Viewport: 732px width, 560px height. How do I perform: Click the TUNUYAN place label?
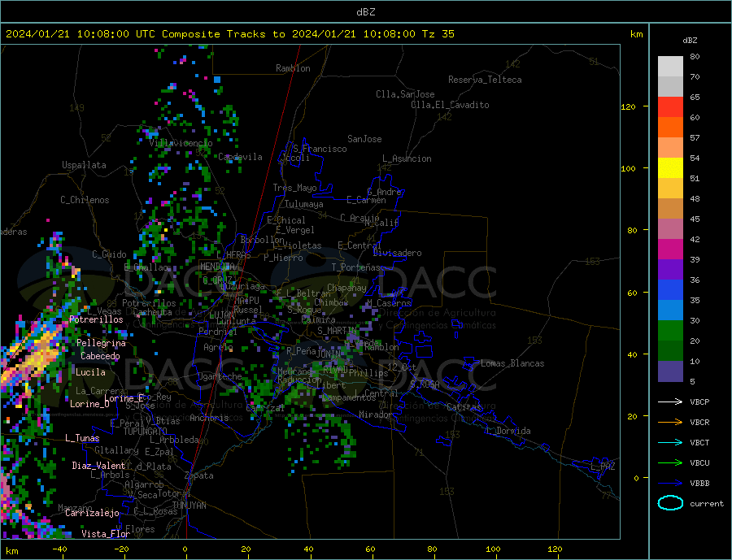click(189, 505)
